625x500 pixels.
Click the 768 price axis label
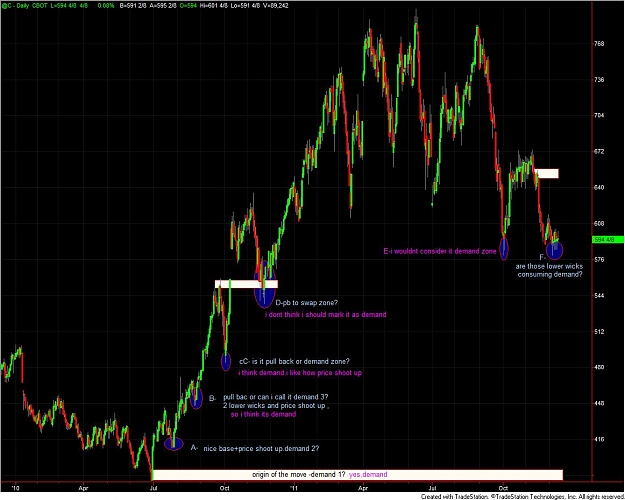coord(599,44)
